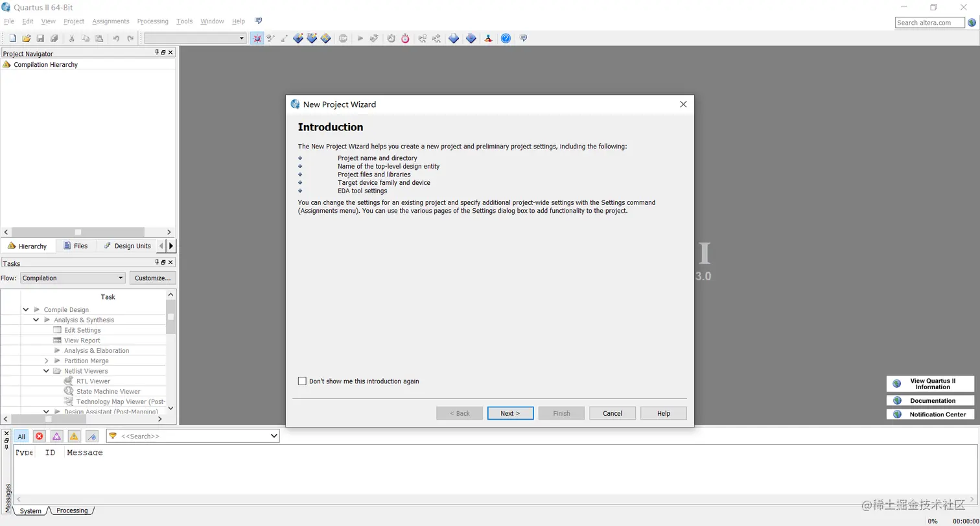Screen dimensions: 980x526
Task: Pin the Project Navigator panel
Action: (157, 53)
